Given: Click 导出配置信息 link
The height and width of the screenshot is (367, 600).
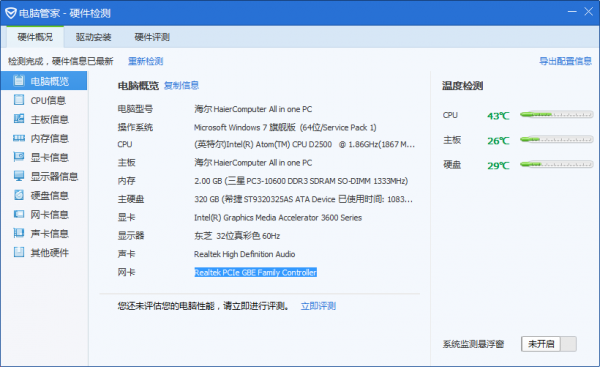Looking at the screenshot, I should [566, 61].
